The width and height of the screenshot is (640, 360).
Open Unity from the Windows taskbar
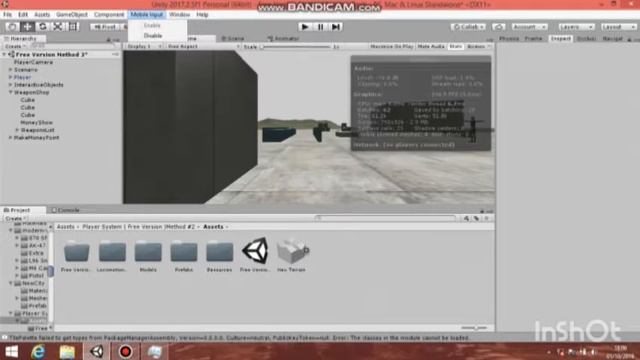[97, 351]
